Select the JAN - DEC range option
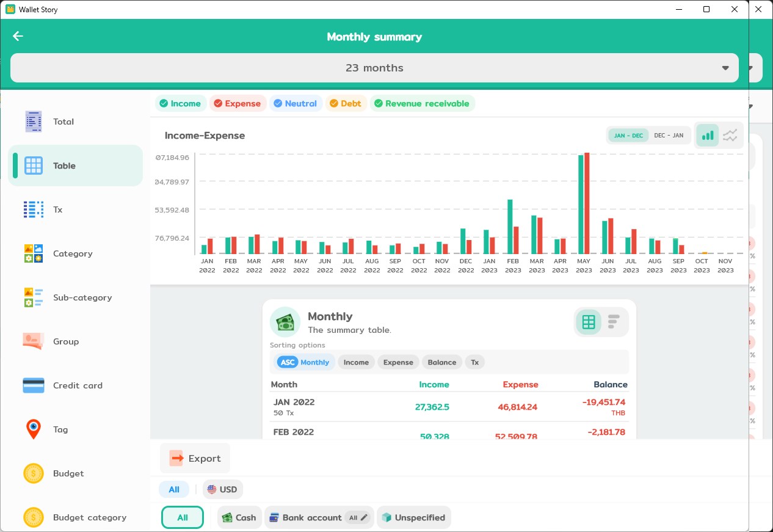This screenshot has width=773, height=532. click(628, 136)
